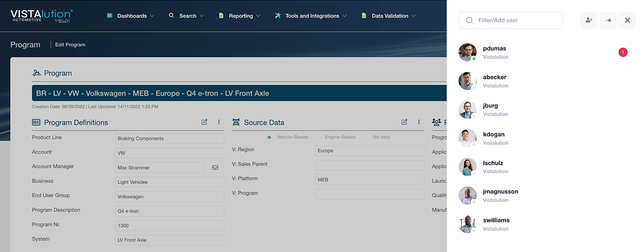Click the add user icon button

(x=589, y=20)
